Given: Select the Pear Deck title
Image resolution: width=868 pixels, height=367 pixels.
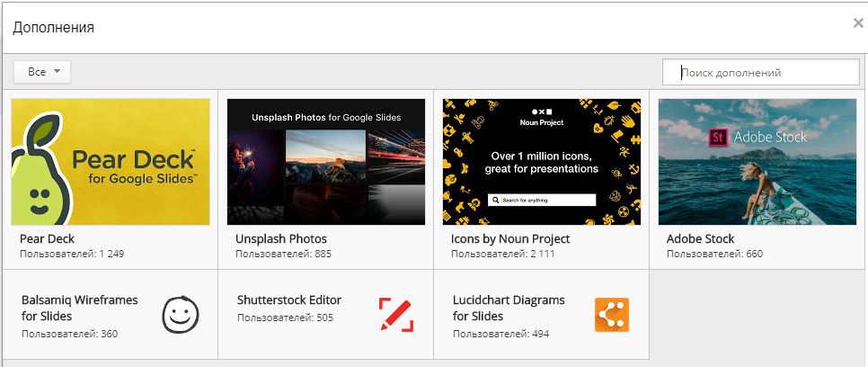Looking at the screenshot, I should click(x=47, y=239).
